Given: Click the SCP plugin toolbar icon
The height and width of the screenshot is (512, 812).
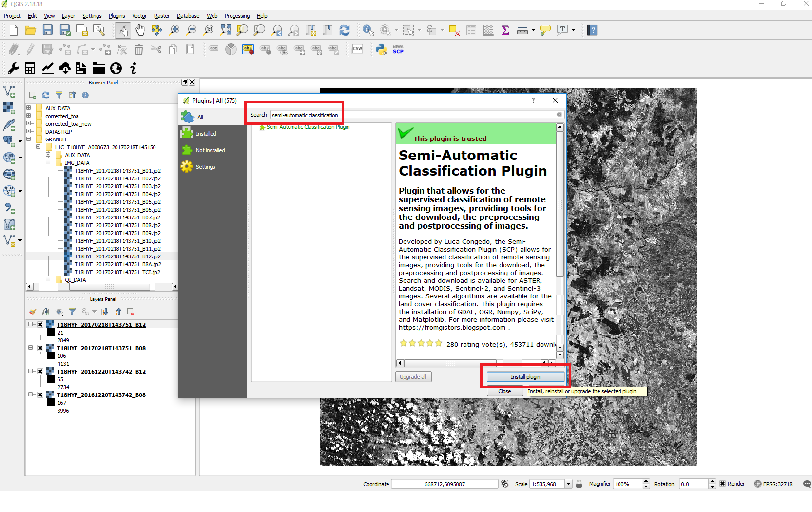Looking at the screenshot, I should pos(398,49).
